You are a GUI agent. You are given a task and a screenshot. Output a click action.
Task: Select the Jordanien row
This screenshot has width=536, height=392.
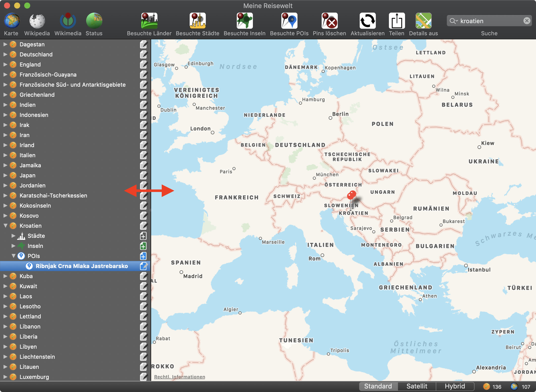(75, 185)
